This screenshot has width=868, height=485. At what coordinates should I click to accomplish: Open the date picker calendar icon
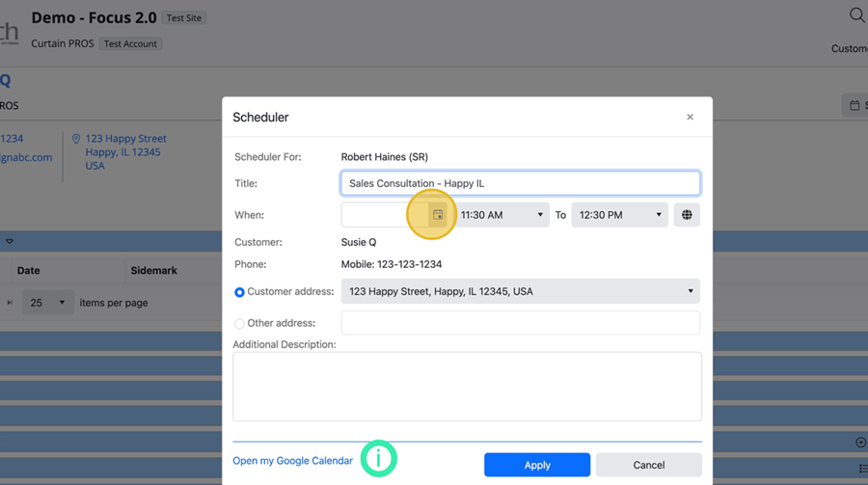[437, 215]
